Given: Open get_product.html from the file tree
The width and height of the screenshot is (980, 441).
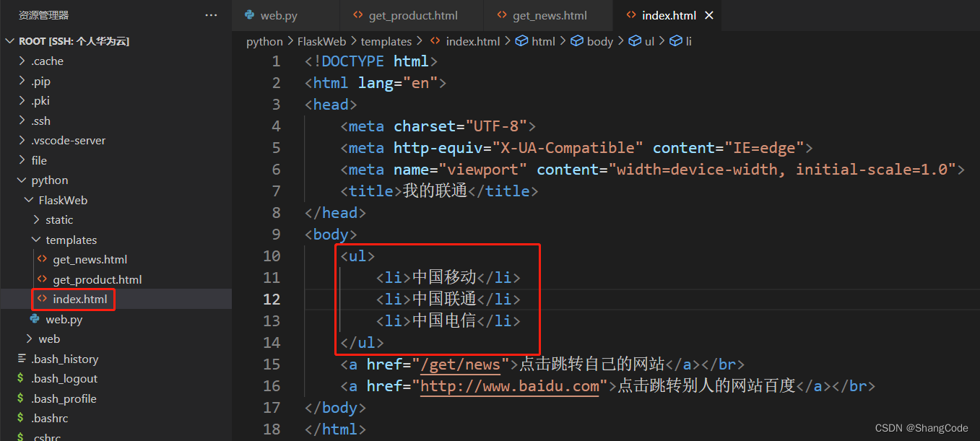Looking at the screenshot, I should 97,279.
